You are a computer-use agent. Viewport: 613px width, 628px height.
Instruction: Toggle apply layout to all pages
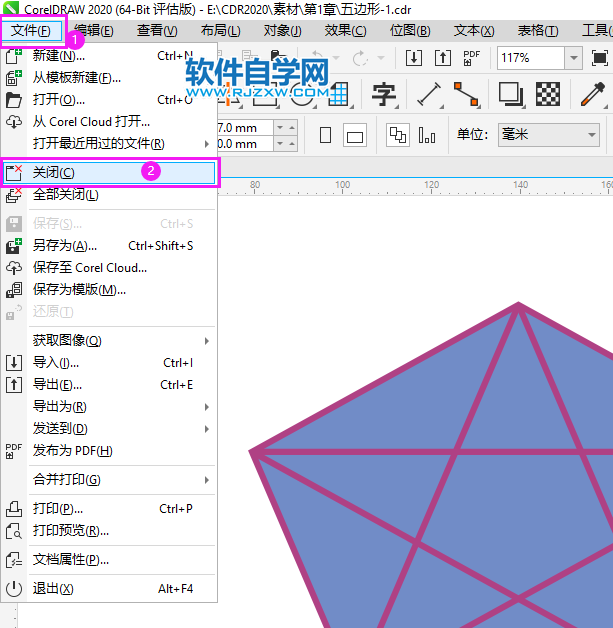[x=398, y=135]
